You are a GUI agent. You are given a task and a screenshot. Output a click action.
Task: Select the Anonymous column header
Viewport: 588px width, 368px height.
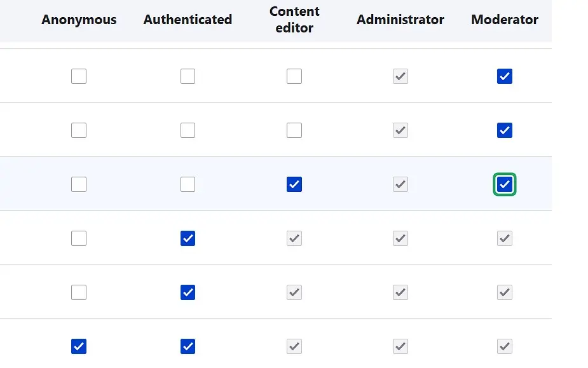pyautogui.click(x=79, y=20)
